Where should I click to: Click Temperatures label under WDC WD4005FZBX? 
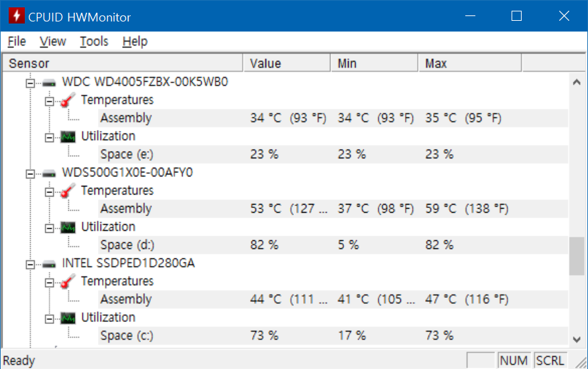(117, 100)
